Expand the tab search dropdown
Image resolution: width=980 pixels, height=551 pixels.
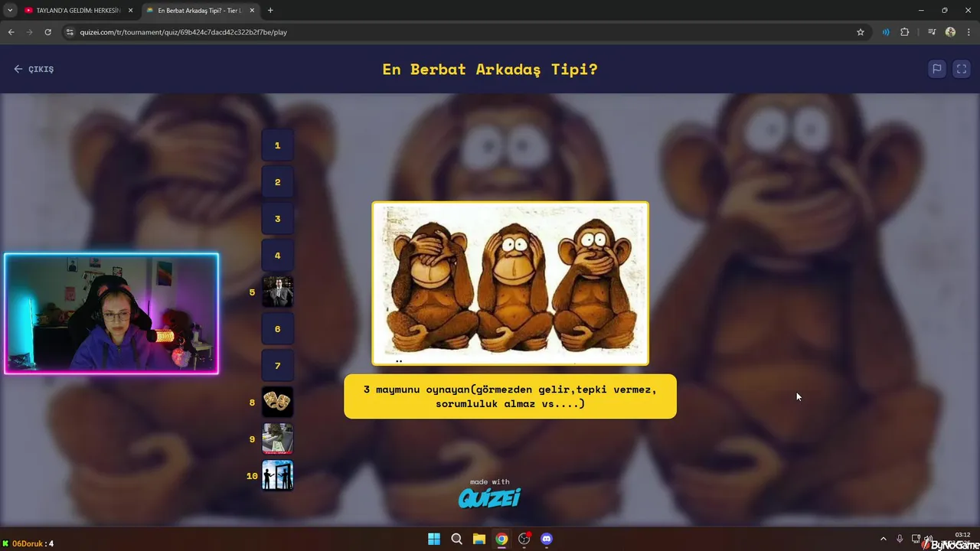coord(10,11)
